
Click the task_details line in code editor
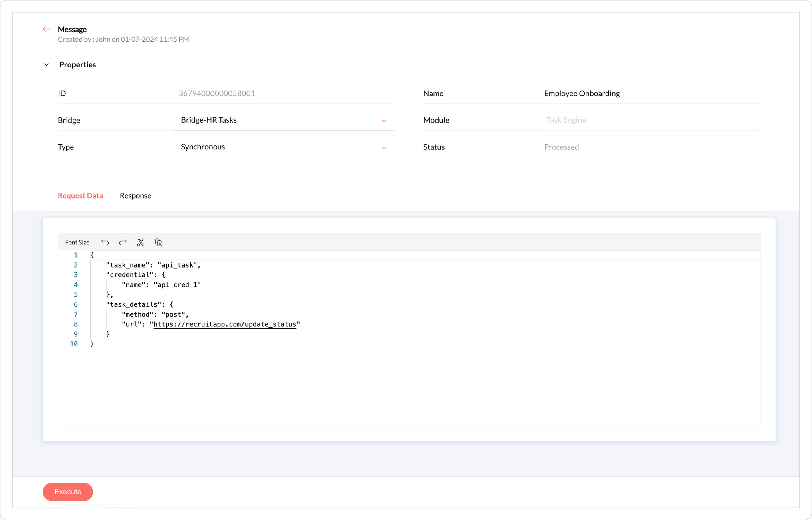pyautogui.click(x=139, y=305)
